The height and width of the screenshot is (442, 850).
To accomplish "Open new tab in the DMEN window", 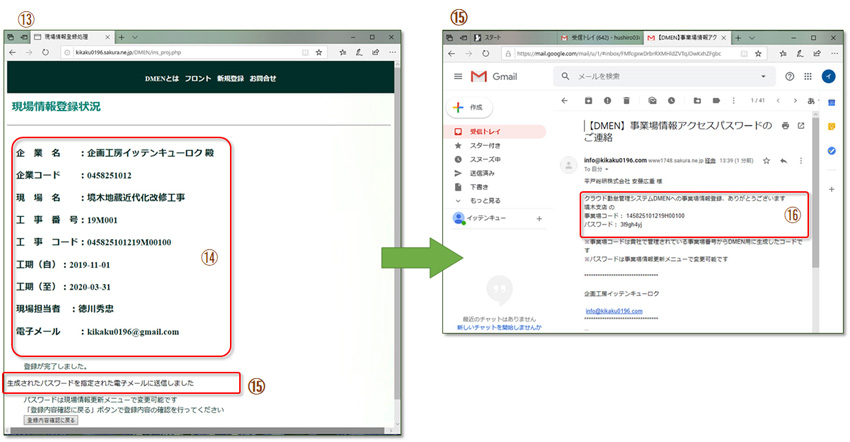I will [121, 37].
